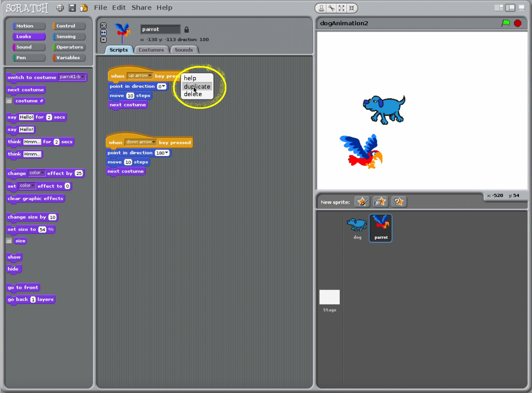
Task: Click the green flag to start scripts
Action: tap(506, 23)
